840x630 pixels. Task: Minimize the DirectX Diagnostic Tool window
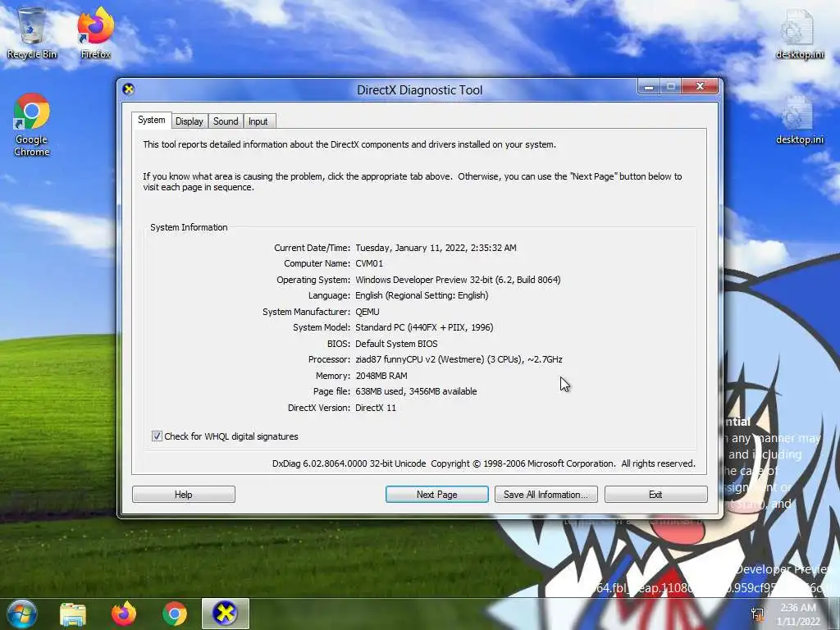pyautogui.click(x=649, y=86)
